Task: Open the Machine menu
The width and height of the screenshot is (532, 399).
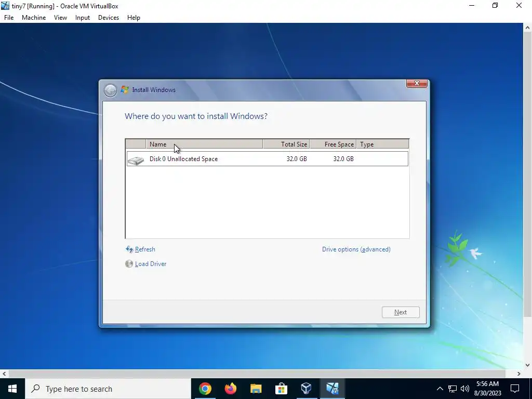Action: [34, 18]
